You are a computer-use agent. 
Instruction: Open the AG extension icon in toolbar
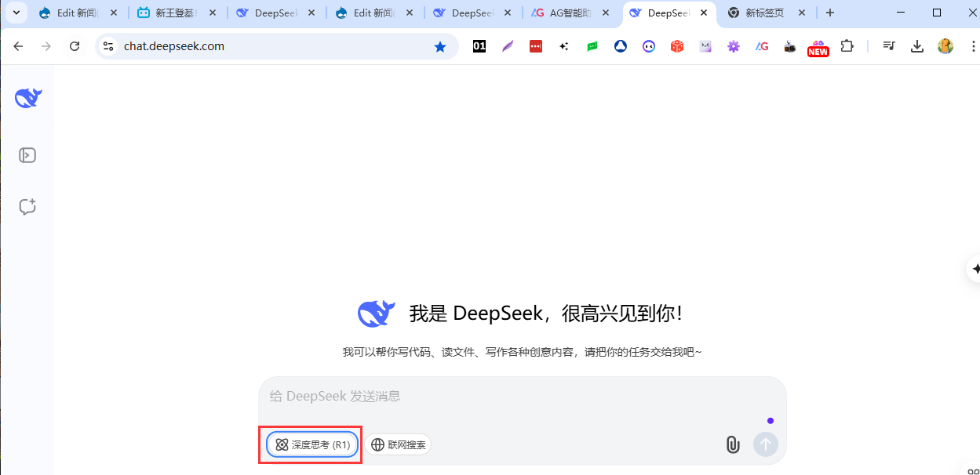[x=762, y=46]
